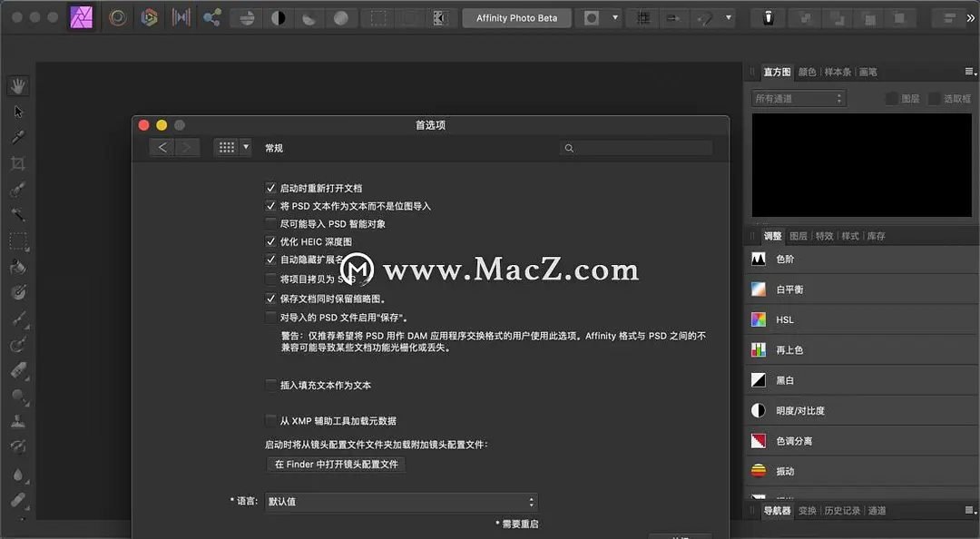Toggle 选取框 checkbox in histogram panel

935,98
